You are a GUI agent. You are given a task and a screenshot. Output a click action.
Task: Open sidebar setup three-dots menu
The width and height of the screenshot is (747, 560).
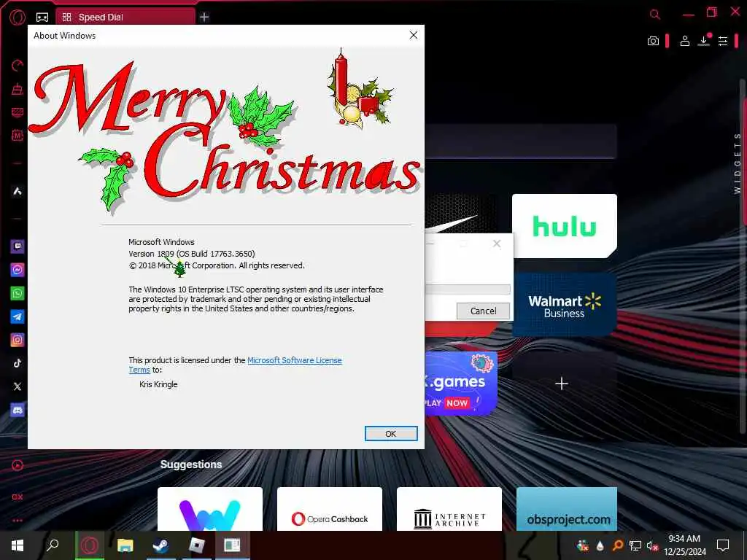coord(18,521)
